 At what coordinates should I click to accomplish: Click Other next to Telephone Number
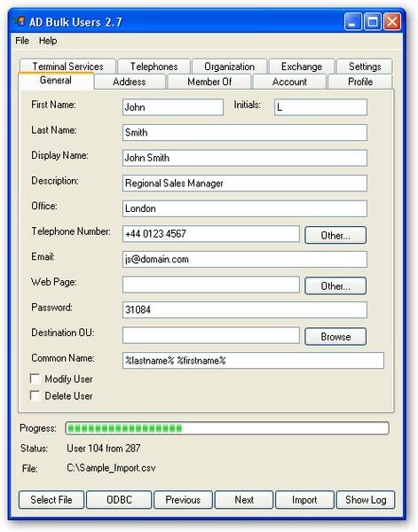coord(335,235)
